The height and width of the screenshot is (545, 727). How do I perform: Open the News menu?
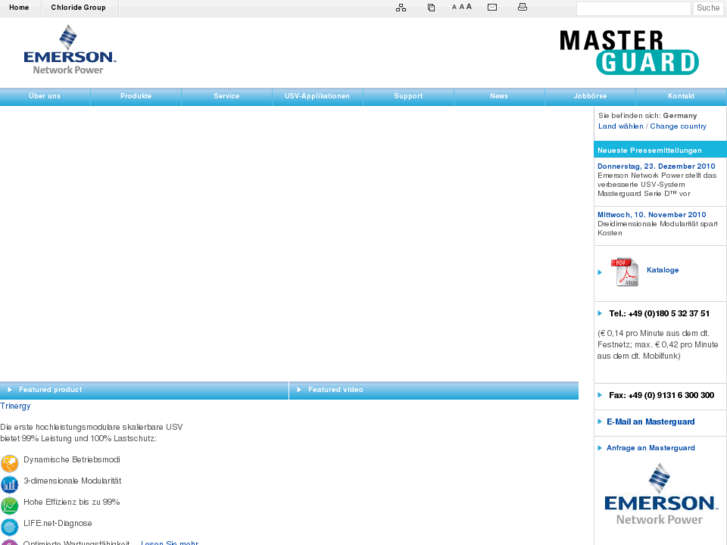[x=499, y=96]
